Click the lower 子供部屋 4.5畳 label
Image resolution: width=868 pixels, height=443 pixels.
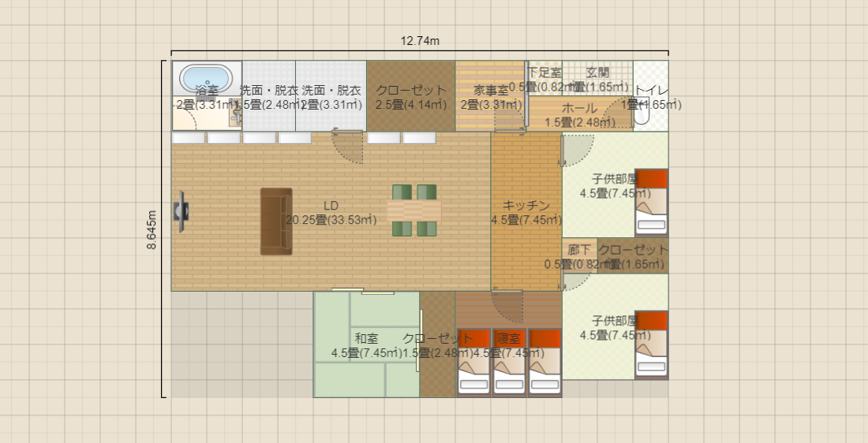pos(615,328)
